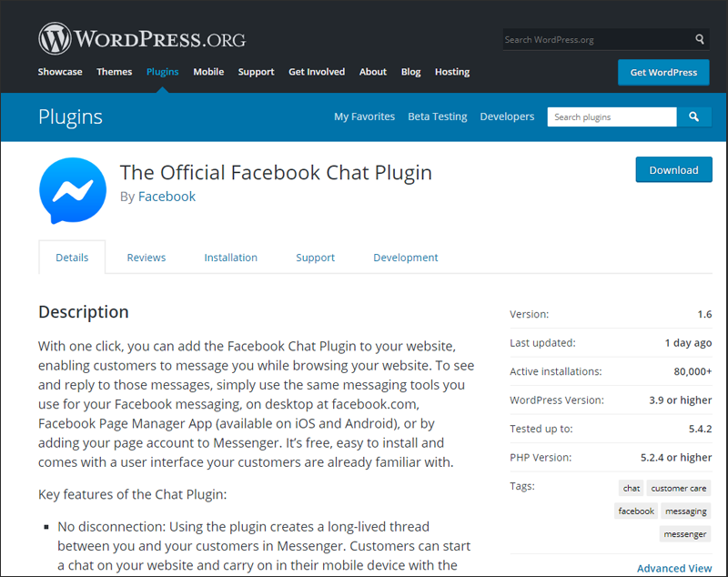728x577 pixels.
Task: Click the messaging tag
Action: tap(686, 511)
